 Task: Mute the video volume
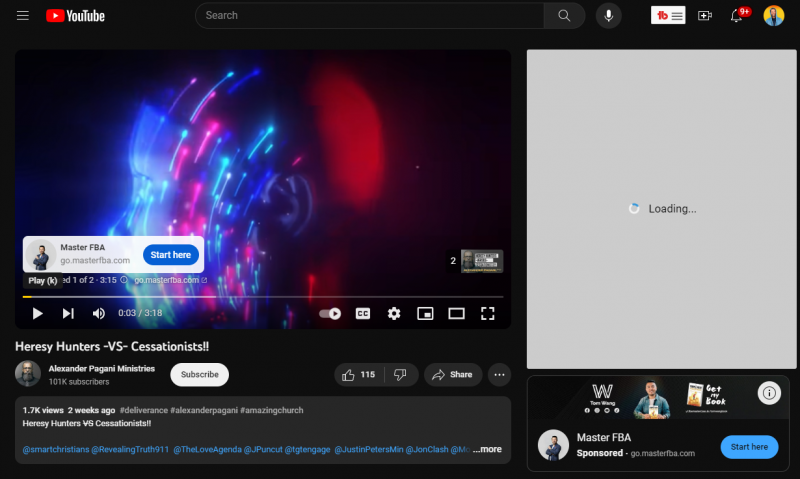point(99,313)
